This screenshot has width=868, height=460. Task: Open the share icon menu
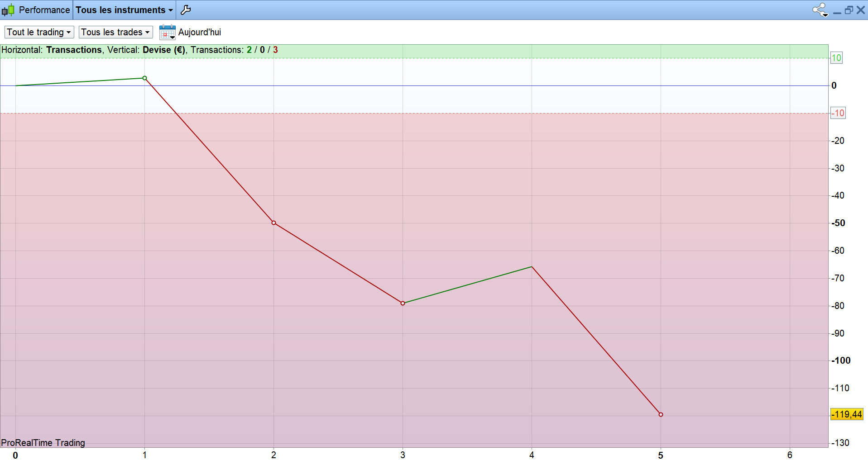(x=820, y=10)
